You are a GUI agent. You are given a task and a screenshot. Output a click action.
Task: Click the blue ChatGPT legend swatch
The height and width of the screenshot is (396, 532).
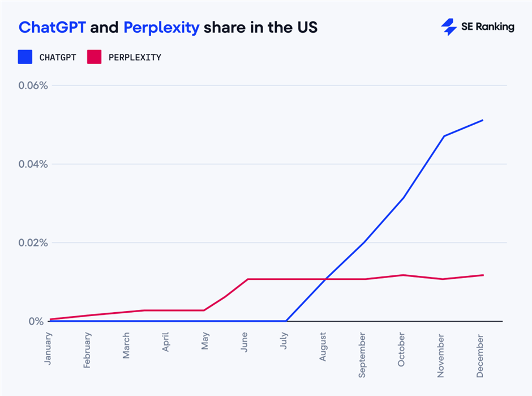[25, 57]
